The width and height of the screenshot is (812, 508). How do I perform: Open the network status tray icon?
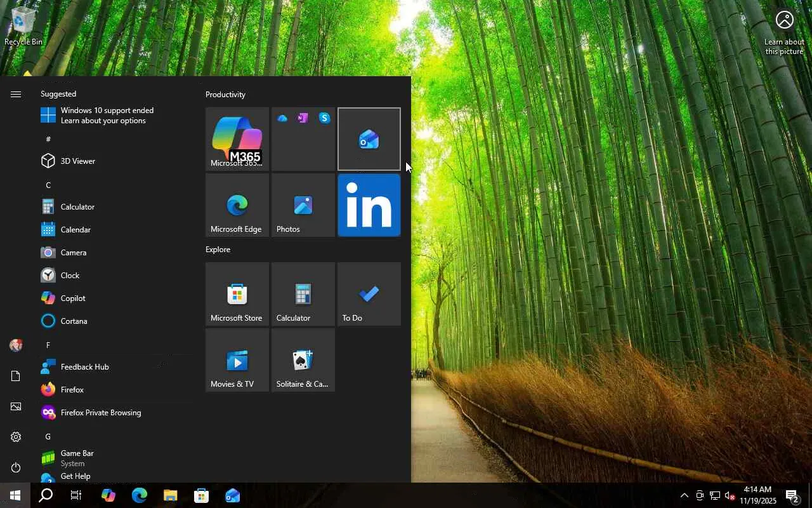[715, 495]
